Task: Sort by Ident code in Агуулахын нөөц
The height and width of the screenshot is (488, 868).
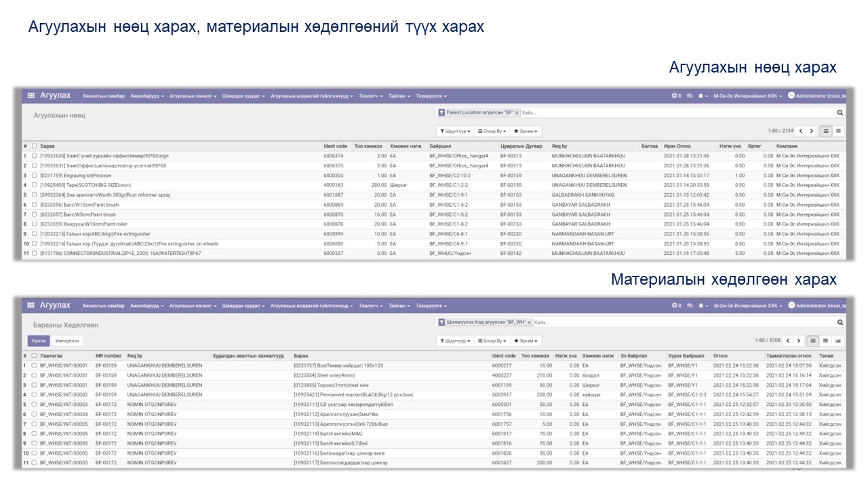Action: point(335,146)
